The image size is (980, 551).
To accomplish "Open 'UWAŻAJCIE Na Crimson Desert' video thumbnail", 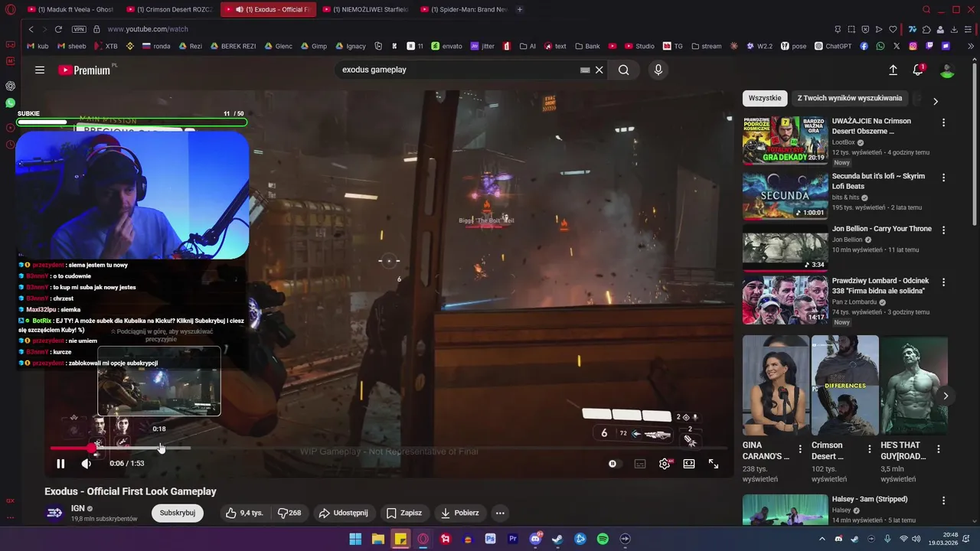I will (785, 140).
